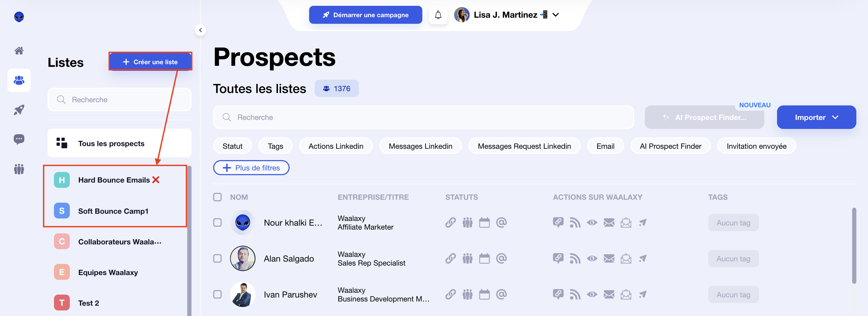868x316 pixels.
Task: Click Alan Salgado's email @ status icon
Action: [501, 258]
